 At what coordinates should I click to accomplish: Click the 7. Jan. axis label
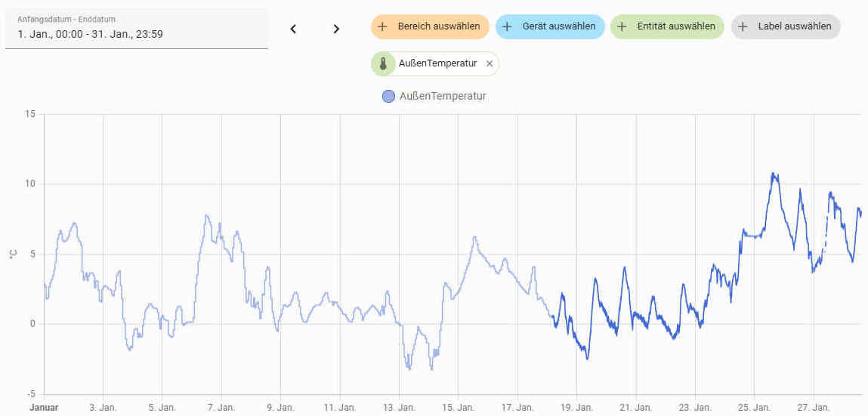(x=221, y=408)
